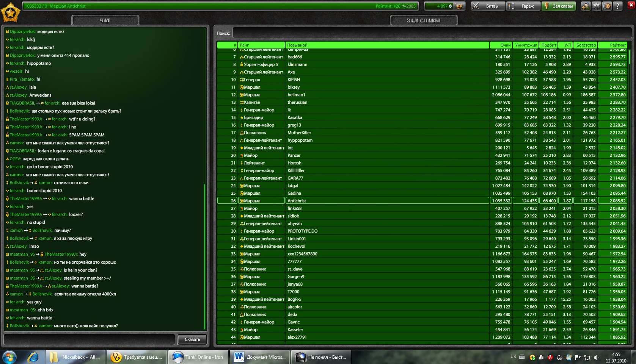
Task: Select the ЧАТ panel header
Action: (105, 20)
